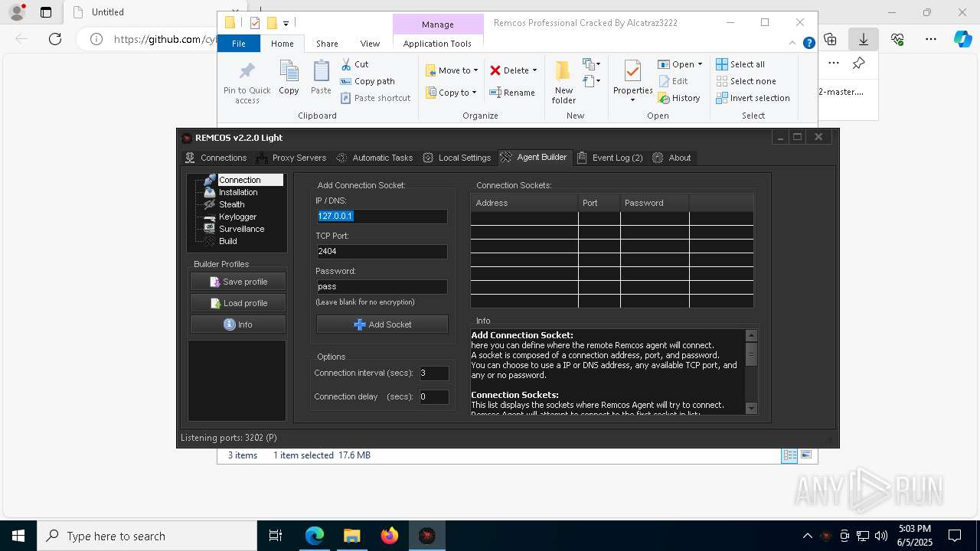Click the builder profiles Info button
980x551 pixels.
[x=238, y=324]
